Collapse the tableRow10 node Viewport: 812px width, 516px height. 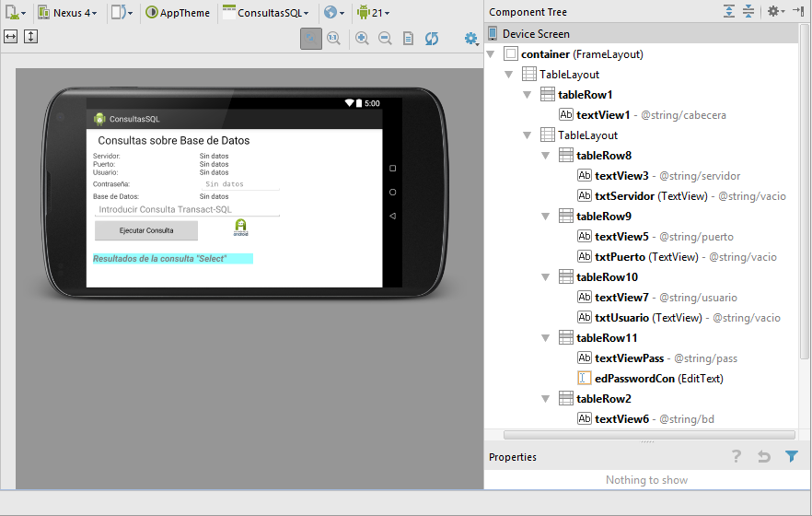pyautogui.click(x=545, y=277)
